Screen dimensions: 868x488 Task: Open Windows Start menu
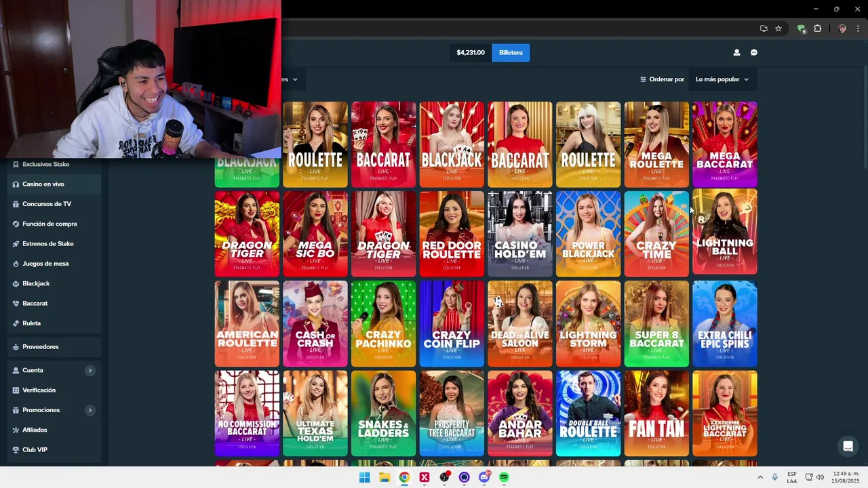click(x=364, y=477)
